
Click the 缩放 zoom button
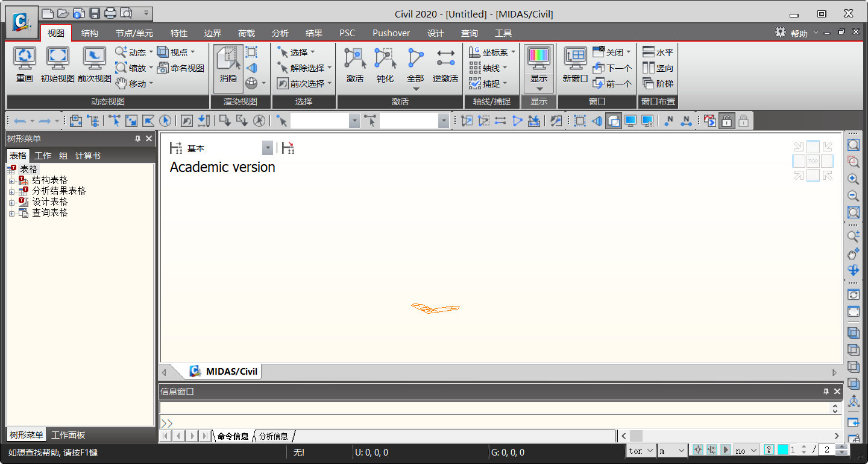tap(134, 68)
